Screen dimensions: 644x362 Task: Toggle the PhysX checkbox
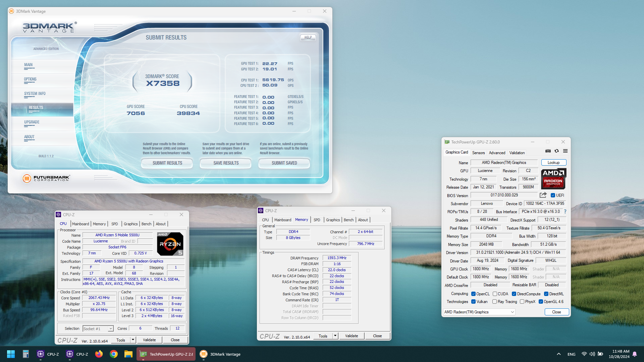pos(522,302)
